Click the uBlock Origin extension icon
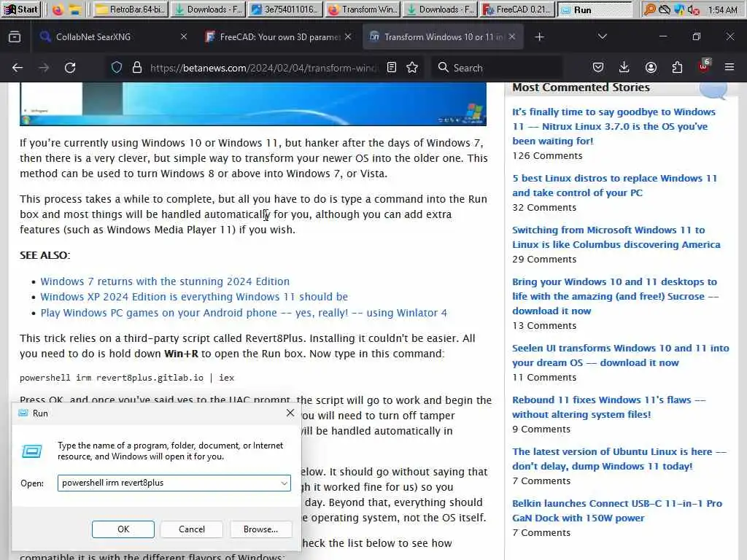 click(x=704, y=66)
